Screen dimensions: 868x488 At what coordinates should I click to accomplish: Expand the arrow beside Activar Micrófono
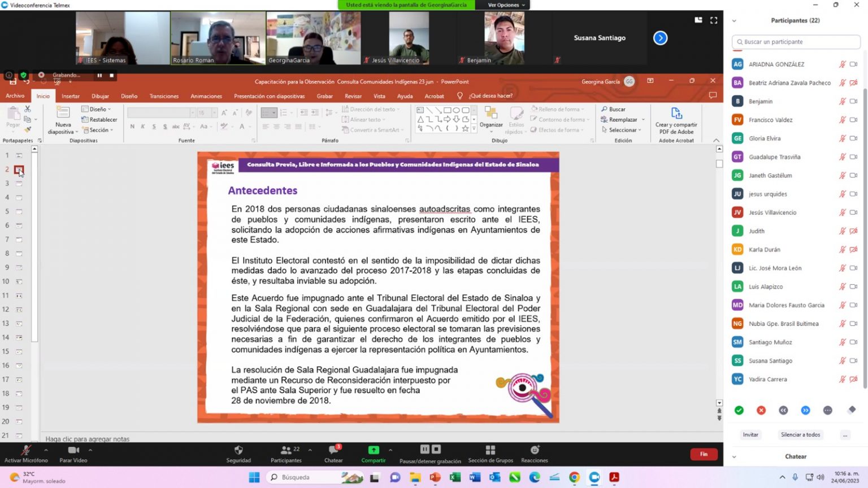[x=46, y=450]
